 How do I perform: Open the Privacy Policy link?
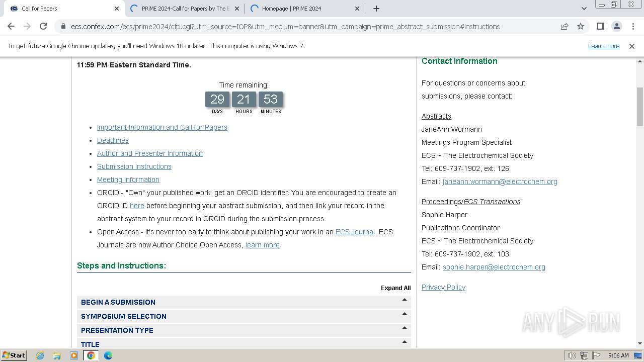443,287
